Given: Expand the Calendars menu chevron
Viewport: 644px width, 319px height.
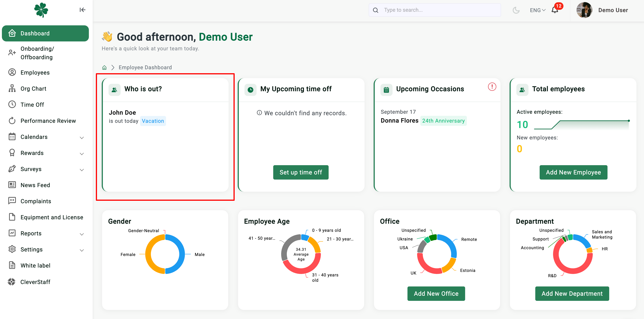Looking at the screenshot, I should tap(82, 137).
